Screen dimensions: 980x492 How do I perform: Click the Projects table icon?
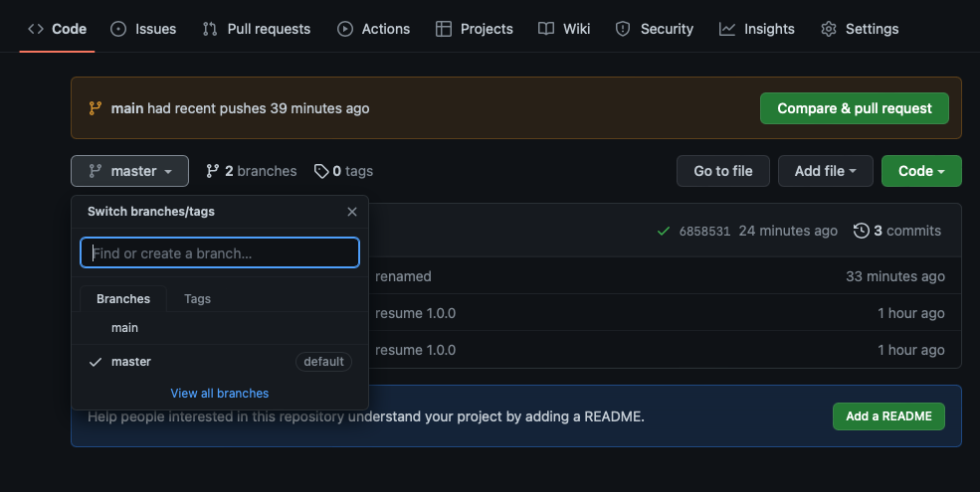(444, 29)
